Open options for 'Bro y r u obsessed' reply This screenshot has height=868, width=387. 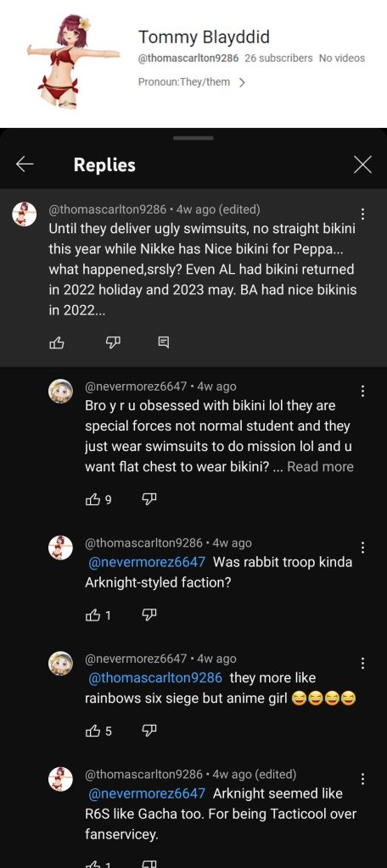[362, 392]
